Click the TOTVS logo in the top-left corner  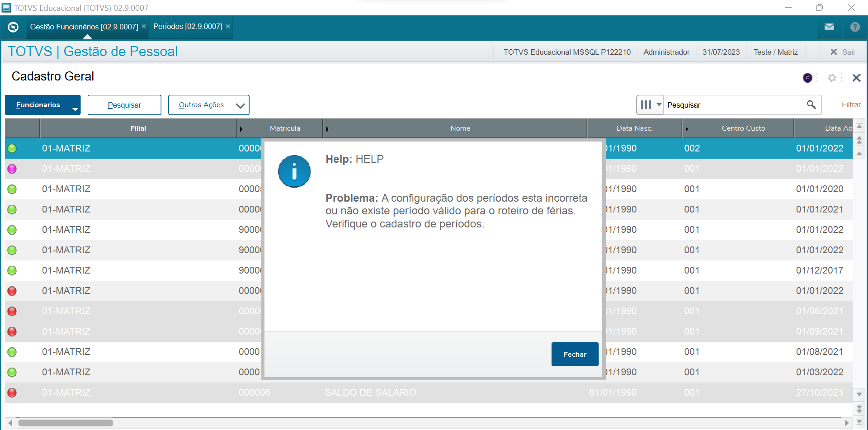coord(13,27)
